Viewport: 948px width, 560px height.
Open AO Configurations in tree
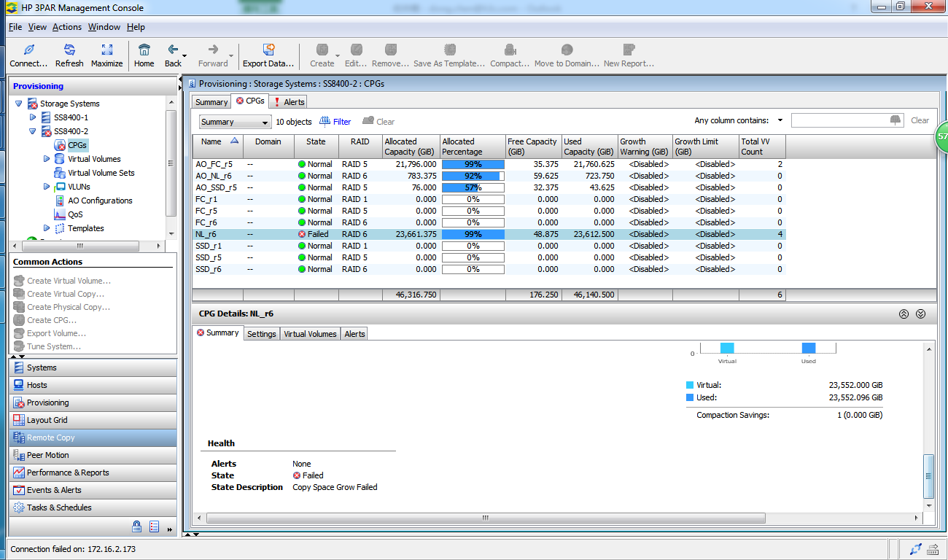[x=100, y=201]
